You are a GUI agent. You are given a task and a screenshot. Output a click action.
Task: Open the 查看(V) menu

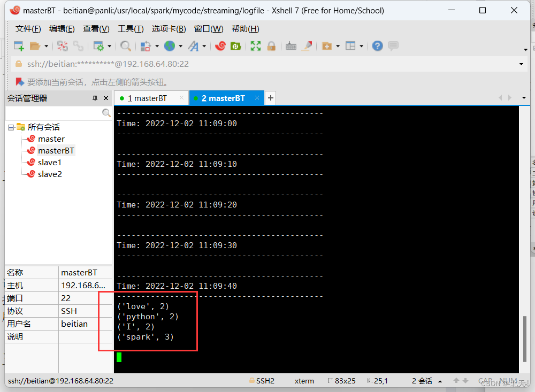[96, 29]
